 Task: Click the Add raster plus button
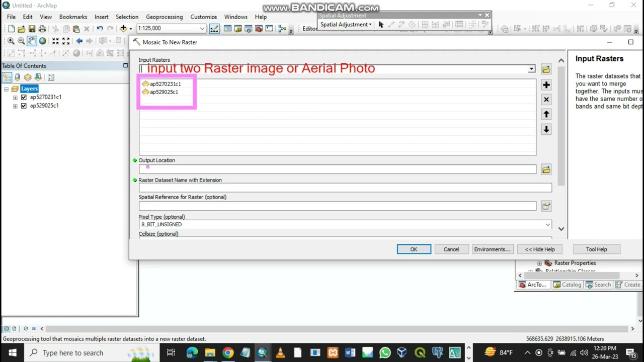click(x=546, y=85)
